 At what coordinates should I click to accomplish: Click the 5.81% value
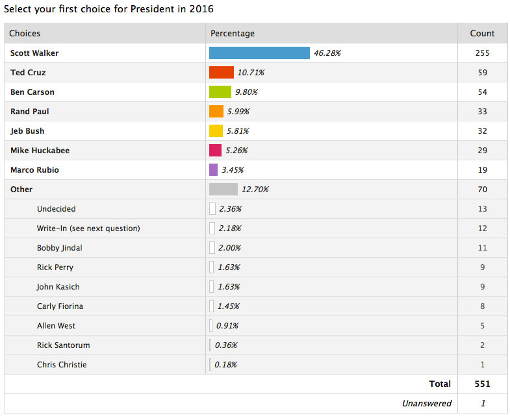[238, 131]
